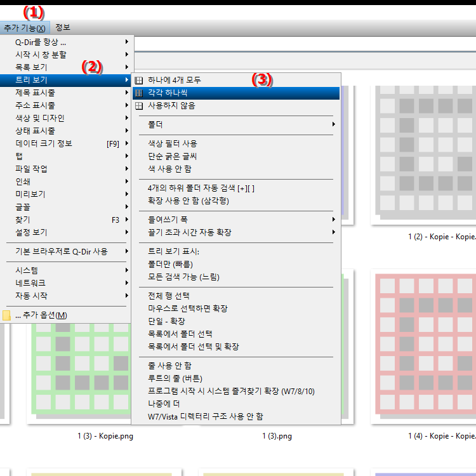Toggle '단일 - 확장' option
This screenshot has width=476, height=476.
(236, 321)
